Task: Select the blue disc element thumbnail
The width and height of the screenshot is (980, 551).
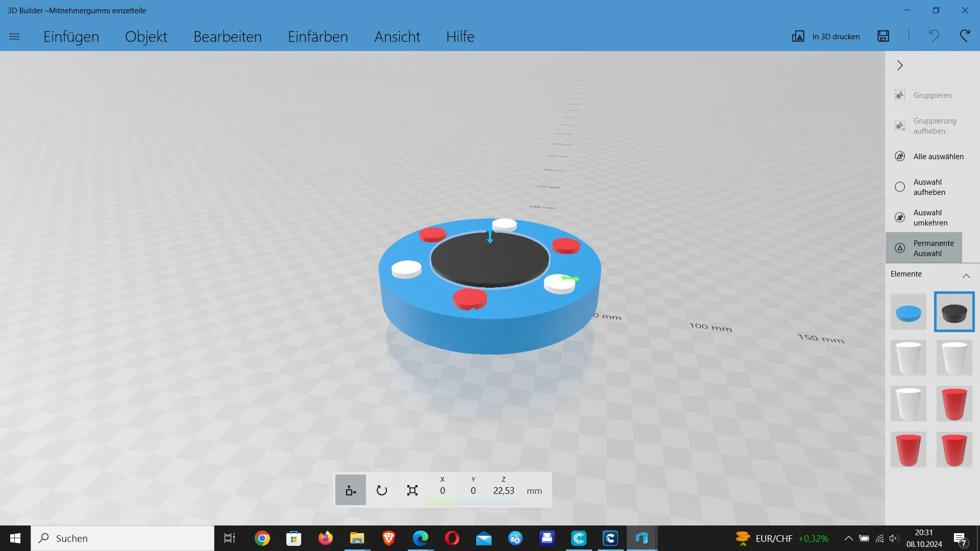Action: click(x=908, y=312)
